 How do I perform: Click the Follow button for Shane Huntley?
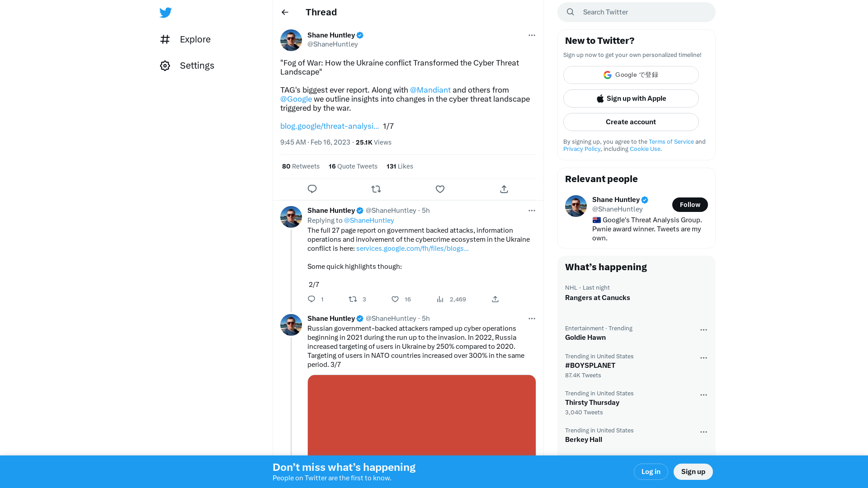tap(690, 204)
